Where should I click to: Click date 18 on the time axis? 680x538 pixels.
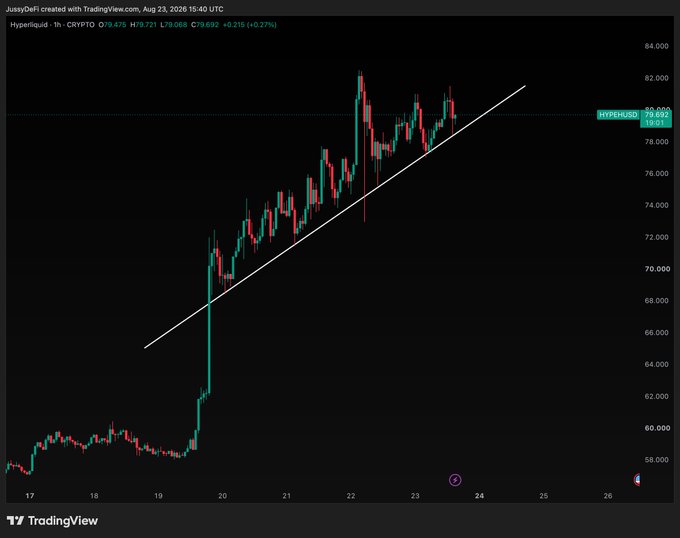point(94,496)
